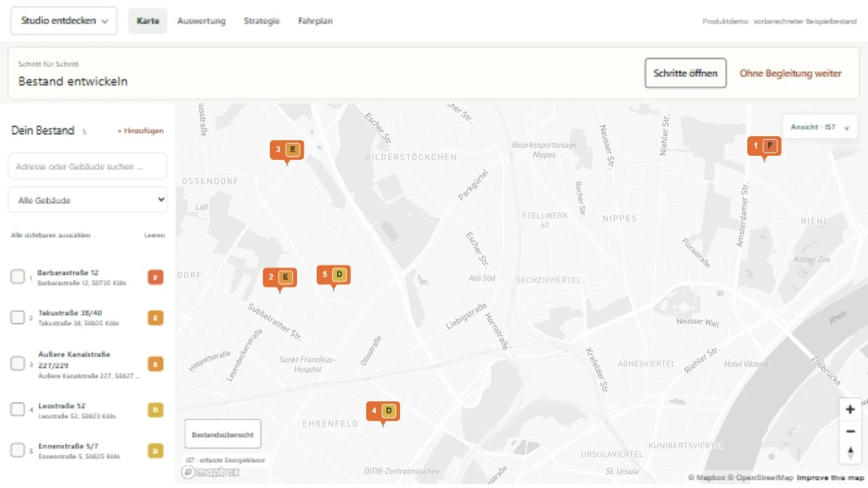Click the Leeren link
The height and width of the screenshot is (488, 868).
(155, 235)
